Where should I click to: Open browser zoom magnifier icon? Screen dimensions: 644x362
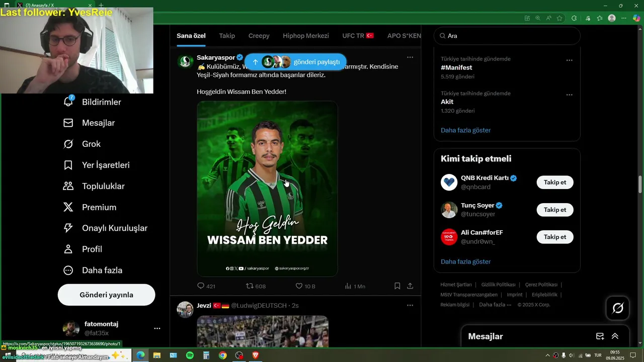coord(538,18)
